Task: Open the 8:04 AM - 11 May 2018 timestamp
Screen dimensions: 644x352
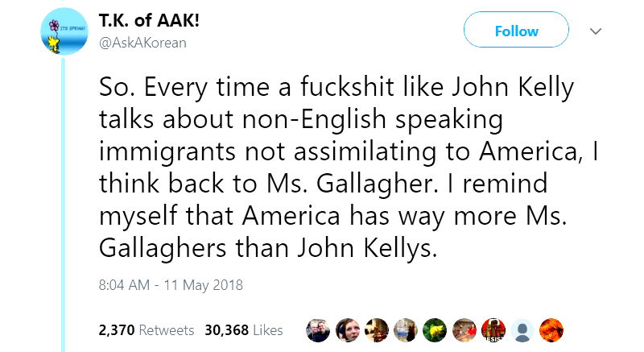Action: (170, 284)
